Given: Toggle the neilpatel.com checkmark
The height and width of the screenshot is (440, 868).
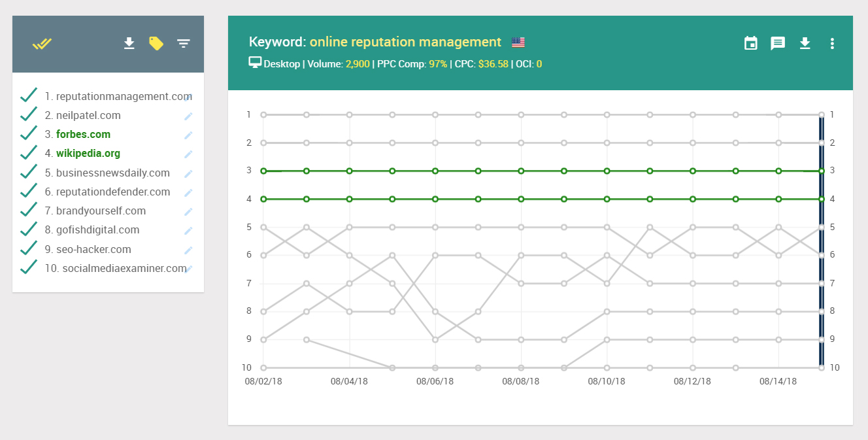Looking at the screenshot, I should (x=28, y=115).
